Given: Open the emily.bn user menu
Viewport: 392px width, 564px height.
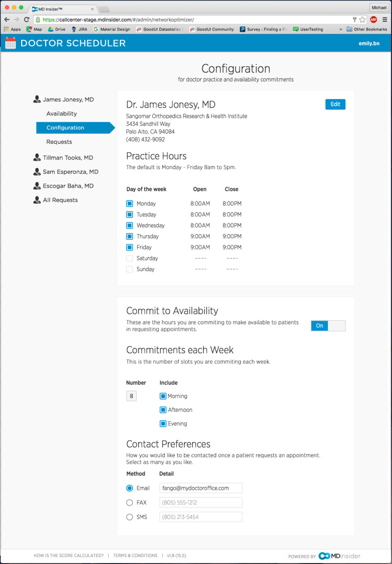Looking at the screenshot, I should click(x=369, y=43).
